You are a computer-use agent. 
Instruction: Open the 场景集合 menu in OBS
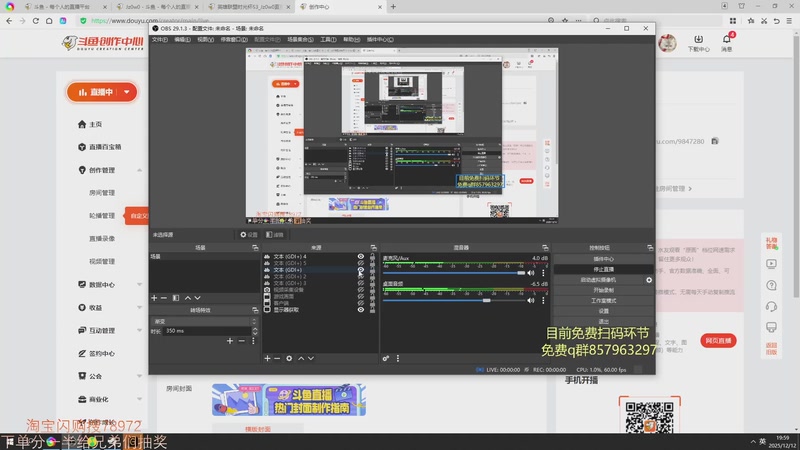pyautogui.click(x=300, y=40)
